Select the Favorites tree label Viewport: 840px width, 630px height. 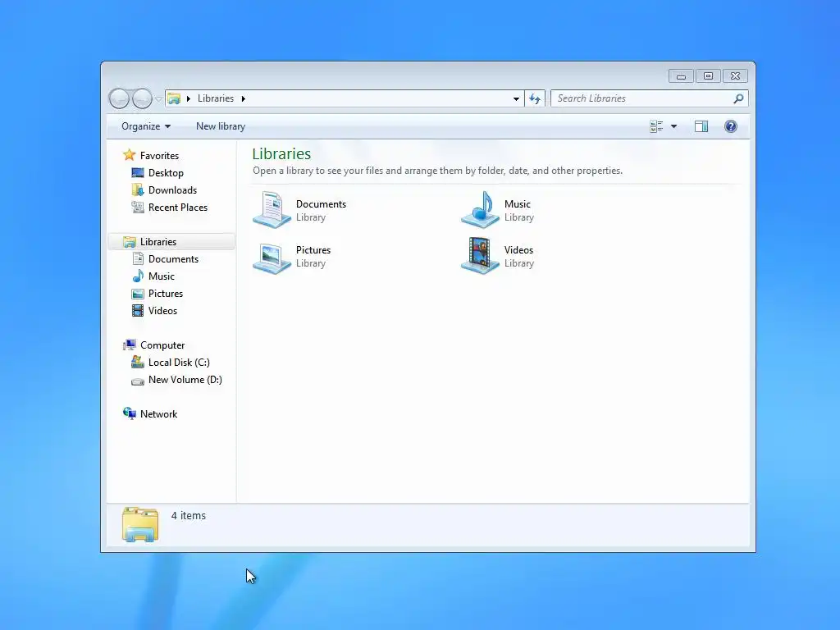click(x=160, y=156)
